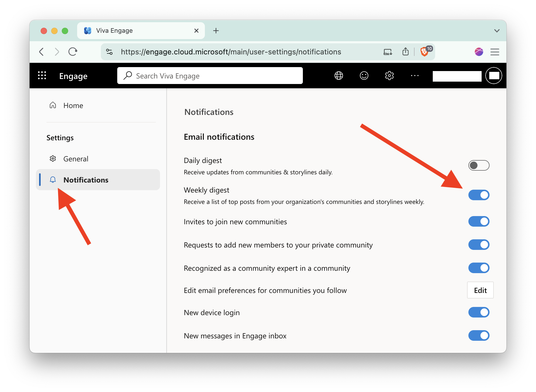Toggle Requests to add new members switch
The height and width of the screenshot is (392, 536).
click(x=479, y=245)
